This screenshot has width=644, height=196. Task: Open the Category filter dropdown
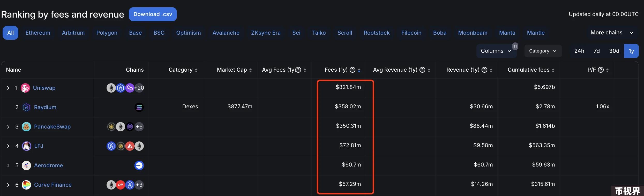tap(543, 51)
